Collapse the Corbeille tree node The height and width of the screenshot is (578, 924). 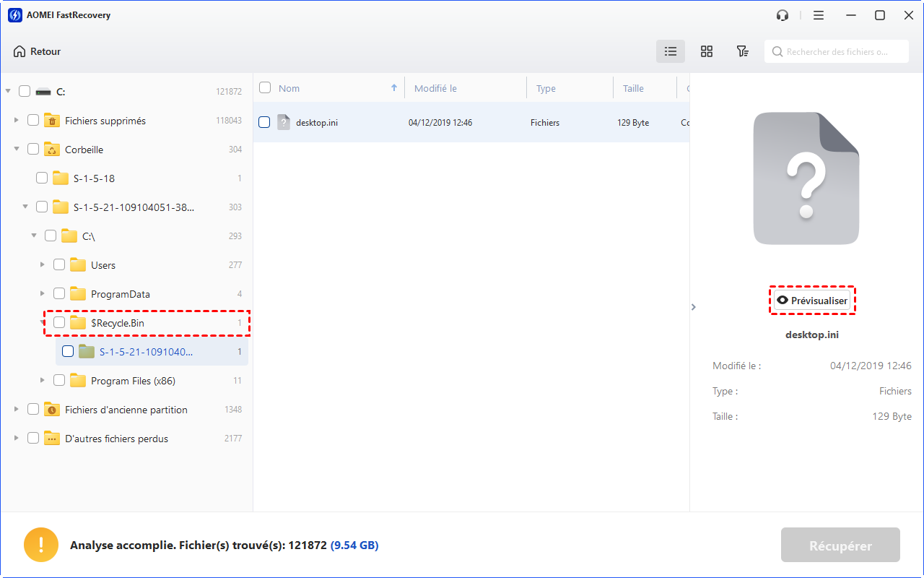click(17, 150)
